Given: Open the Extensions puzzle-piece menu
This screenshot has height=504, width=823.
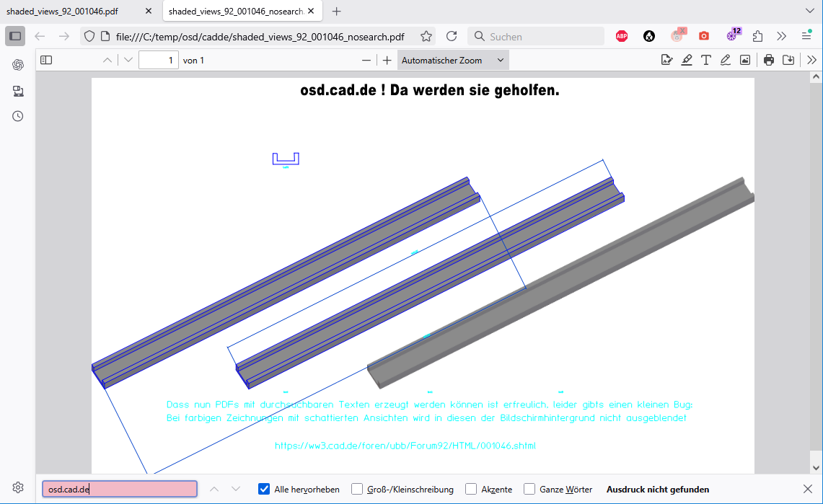Looking at the screenshot, I should click(x=757, y=36).
